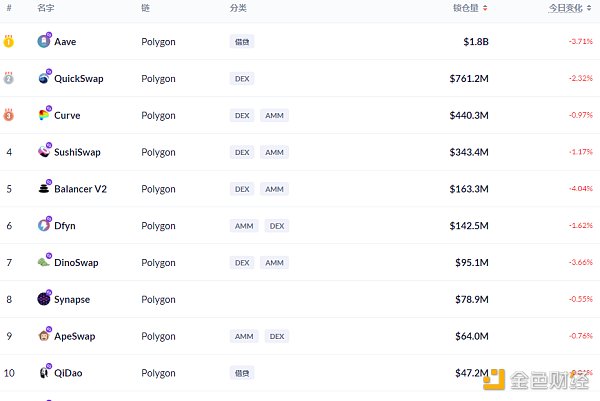This screenshot has width=600, height=401.
Task: Click the QiDao logo icon
Action: coord(44,373)
